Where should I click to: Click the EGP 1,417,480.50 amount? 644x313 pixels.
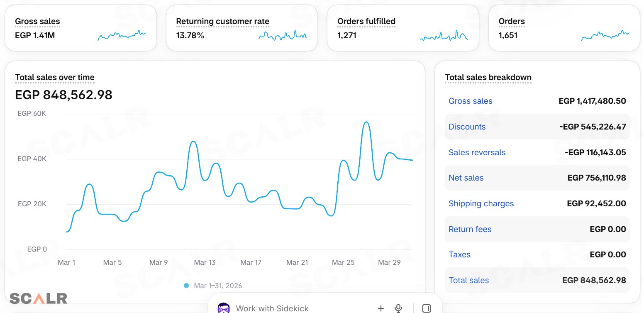tap(592, 101)
